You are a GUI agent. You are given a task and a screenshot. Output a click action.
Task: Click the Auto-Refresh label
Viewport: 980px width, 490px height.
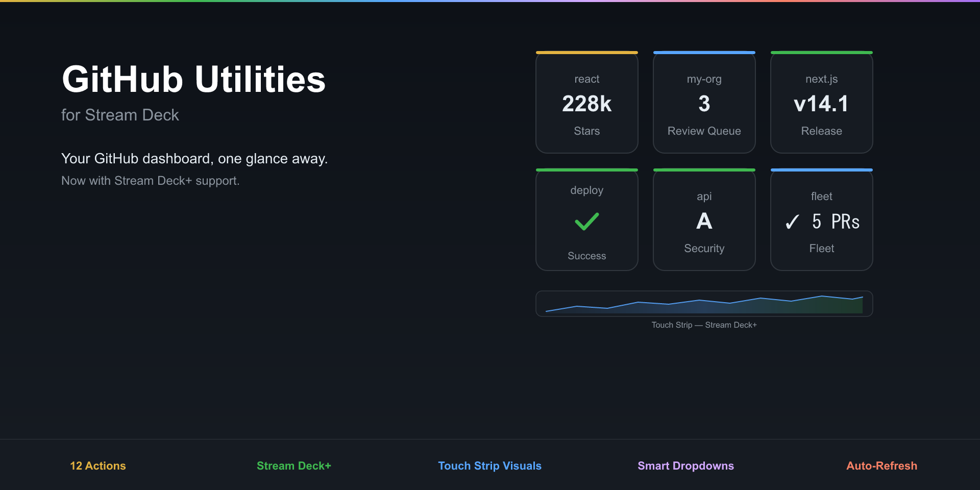click(x=882, y=465)
